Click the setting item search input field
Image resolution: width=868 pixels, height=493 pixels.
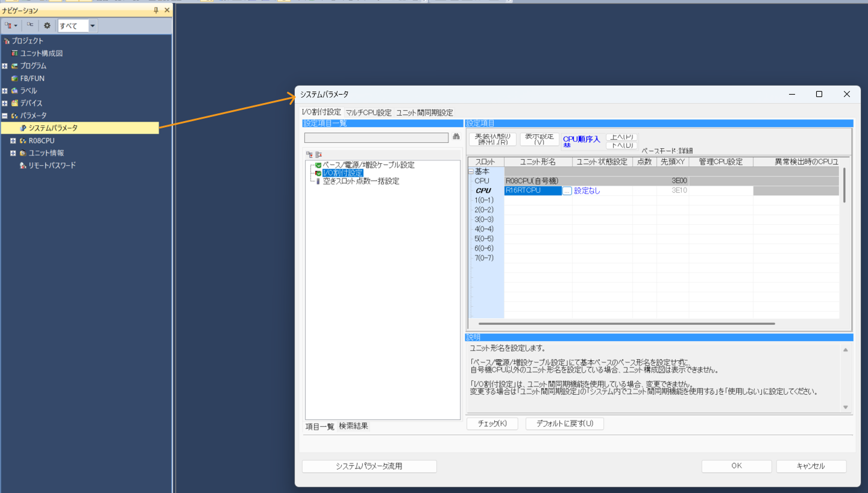pos(376,137)
